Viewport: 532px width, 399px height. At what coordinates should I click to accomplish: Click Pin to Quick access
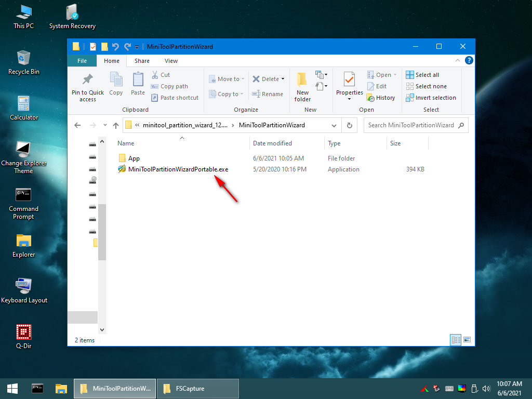point(87,87)
